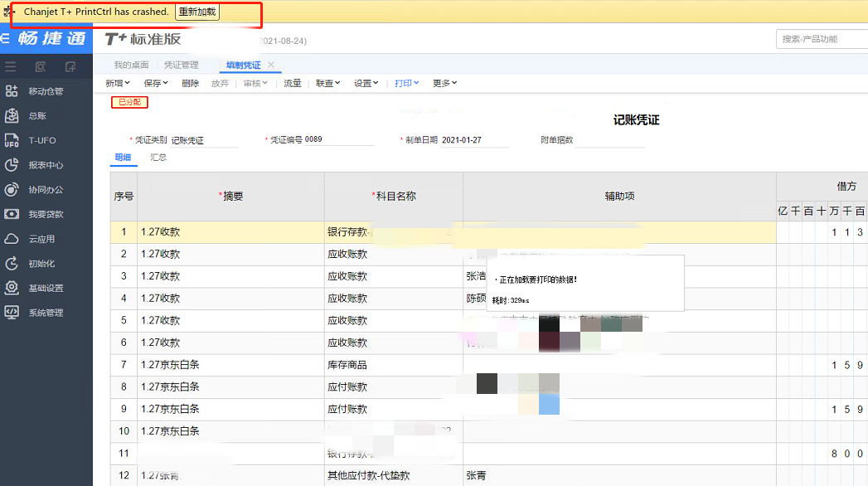868x486 pixels.
Task: Click the 序号 column header
Action: [x=124, y=197]
